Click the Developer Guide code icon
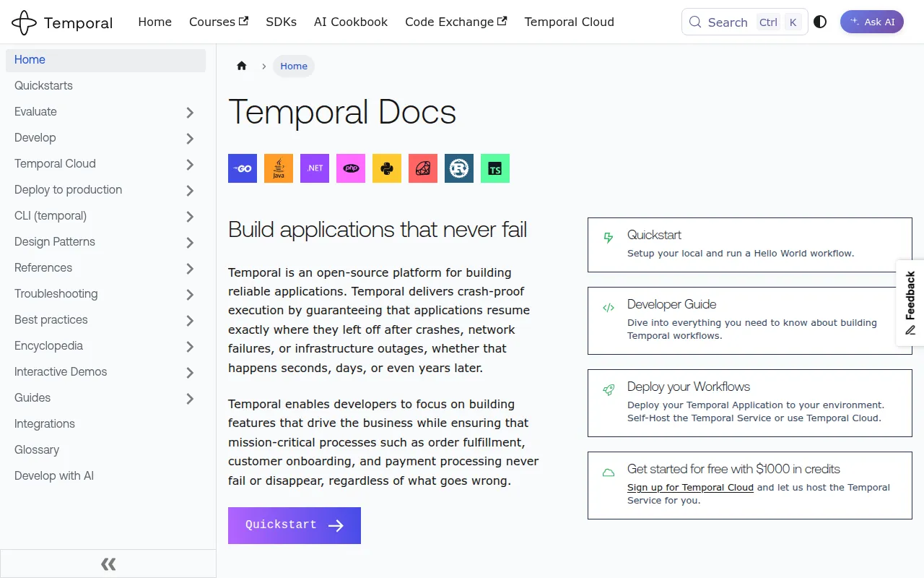The image size is (924, 578). point(609,307)
